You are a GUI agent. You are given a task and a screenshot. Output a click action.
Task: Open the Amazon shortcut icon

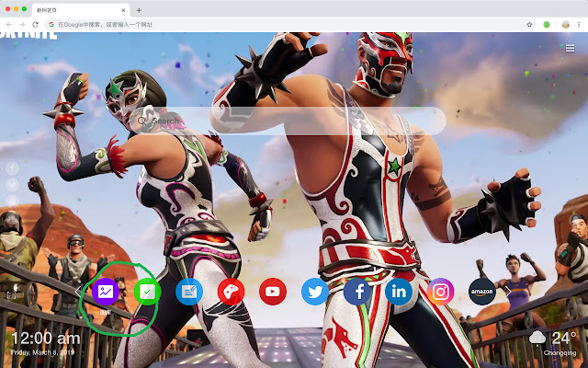(x=482, y=292)
